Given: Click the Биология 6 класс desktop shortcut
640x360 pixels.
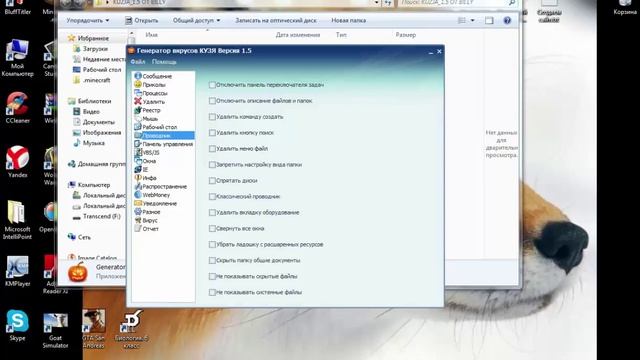Looking at the screenshot, I should (131, 330).
